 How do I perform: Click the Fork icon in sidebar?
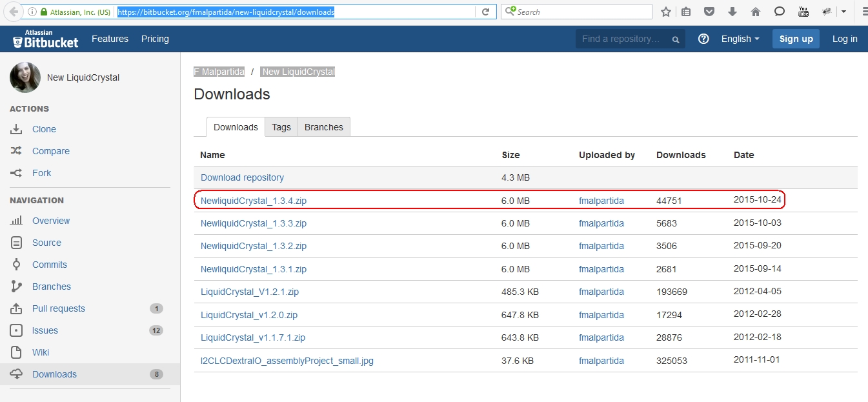(x=16, y=173)
